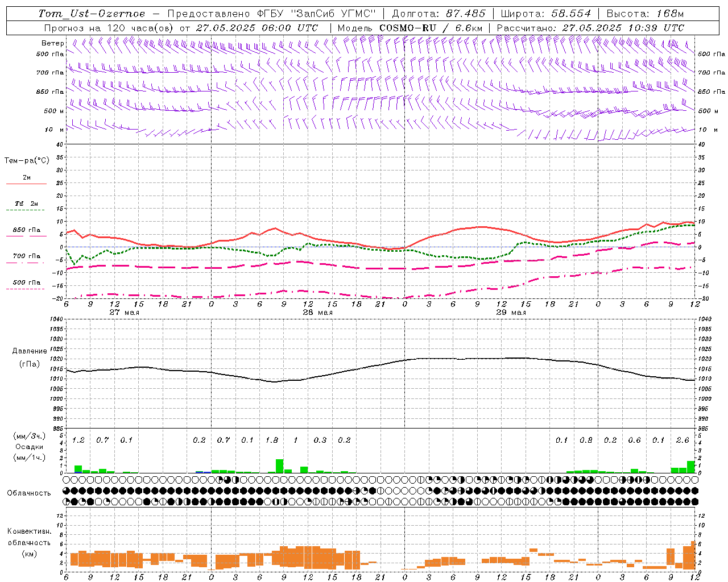Click the 1.2 precipitation total

pos(78,440)
